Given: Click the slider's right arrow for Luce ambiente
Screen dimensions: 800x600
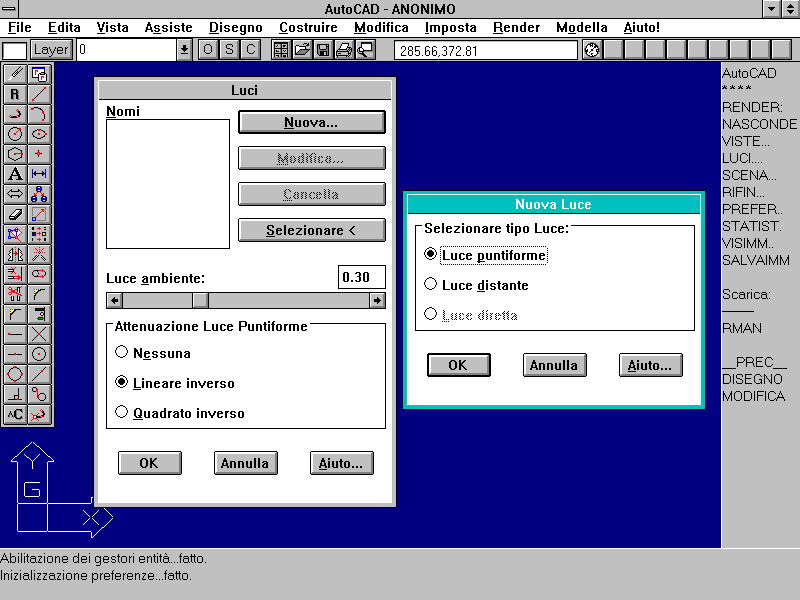Looking at the screenshot, I should point(377,301).
